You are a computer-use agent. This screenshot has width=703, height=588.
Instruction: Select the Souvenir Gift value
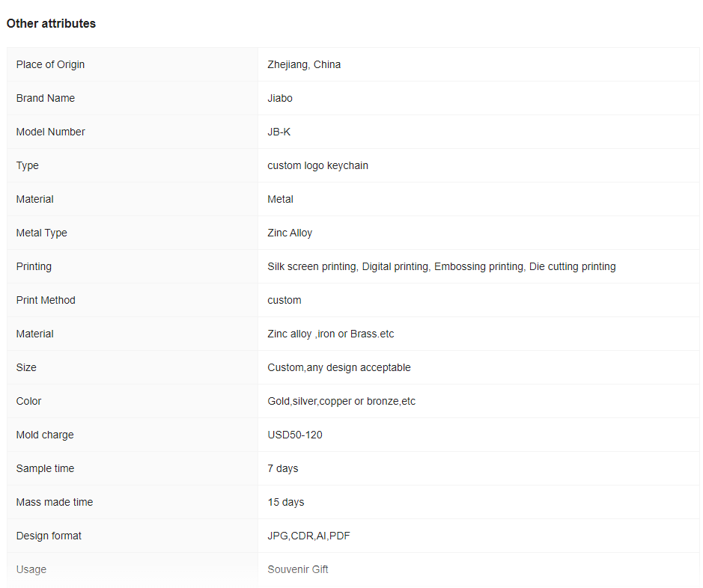(298, 569)
